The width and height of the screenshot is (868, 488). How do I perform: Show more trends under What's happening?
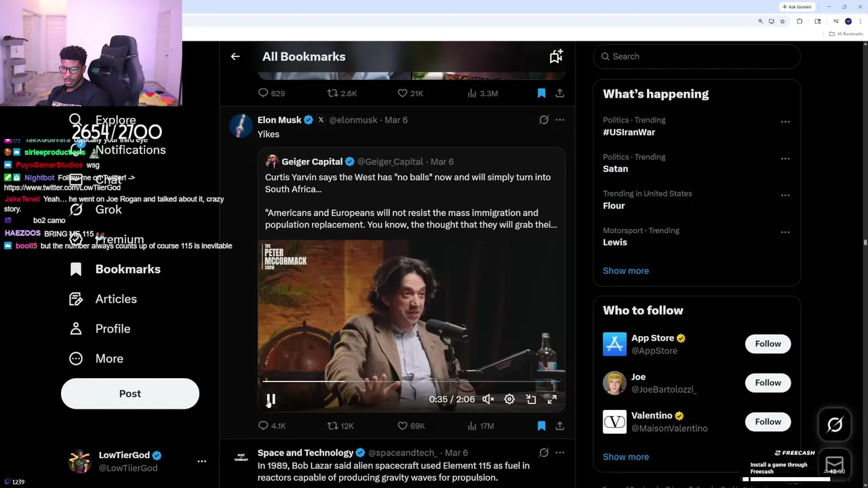(x=626, y=270)
